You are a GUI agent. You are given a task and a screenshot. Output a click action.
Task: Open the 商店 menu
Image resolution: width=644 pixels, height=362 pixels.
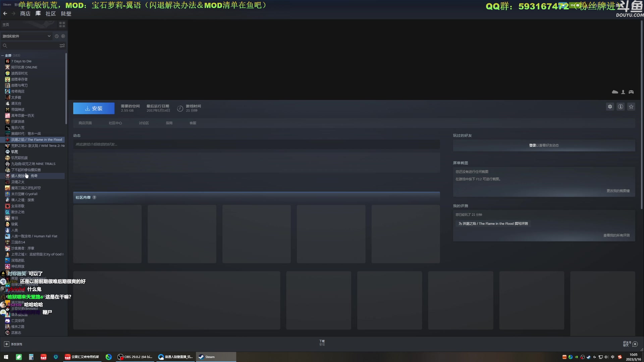point(25,14)
